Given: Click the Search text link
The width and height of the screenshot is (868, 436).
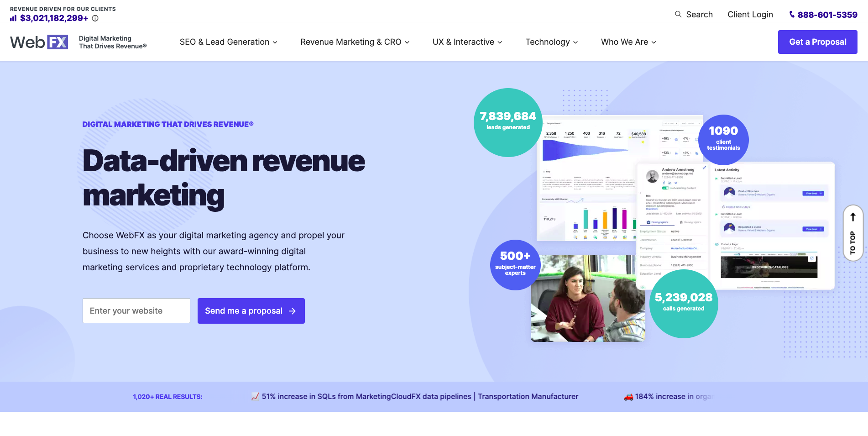Looking at the screenshot, I should coord(699,15).
